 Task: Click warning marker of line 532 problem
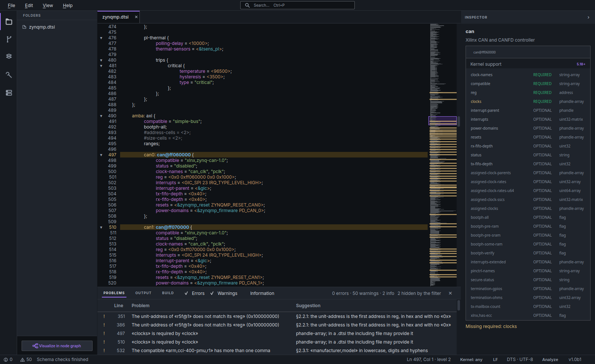tap(104, 351)
